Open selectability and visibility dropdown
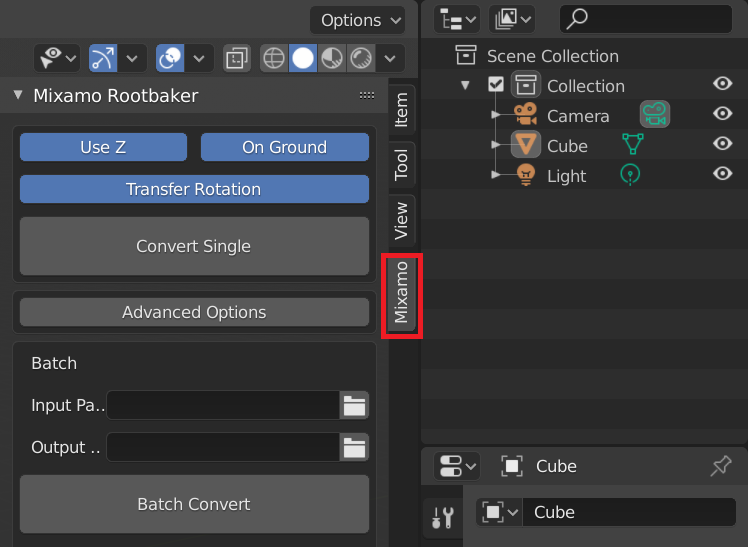748x547 pixels. (57, 58)
